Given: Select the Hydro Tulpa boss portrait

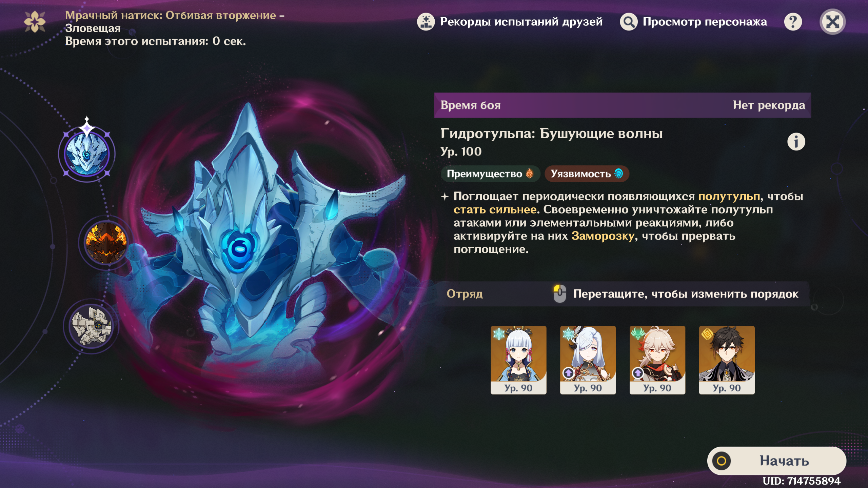Looking at the screenshot, I should 87,154.
